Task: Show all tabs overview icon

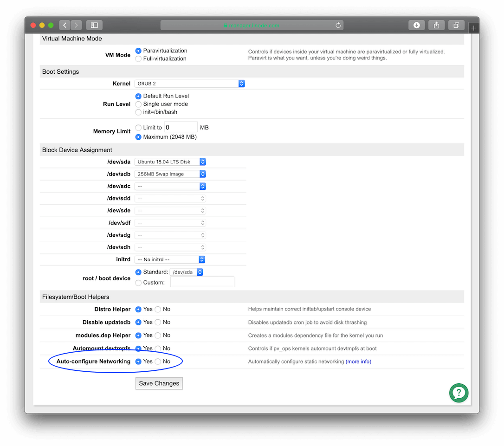Action: click(x=456, y=25)
